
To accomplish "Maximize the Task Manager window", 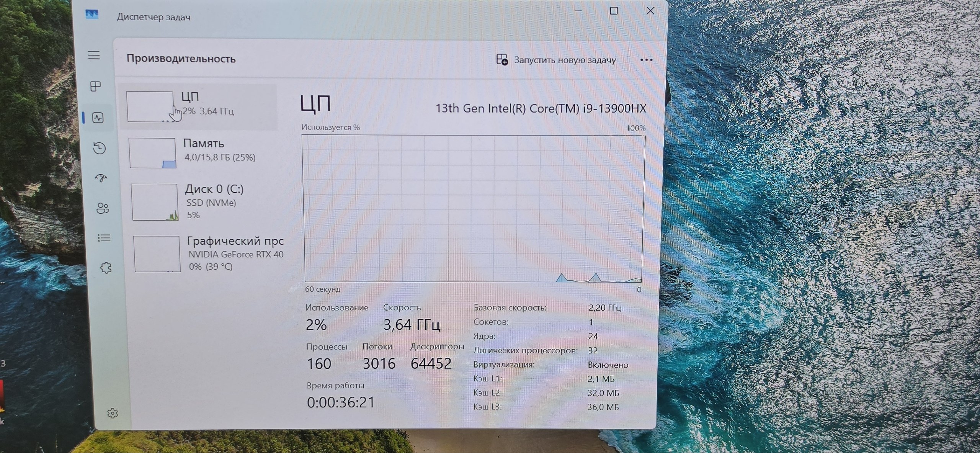I will tap(614, 11).
